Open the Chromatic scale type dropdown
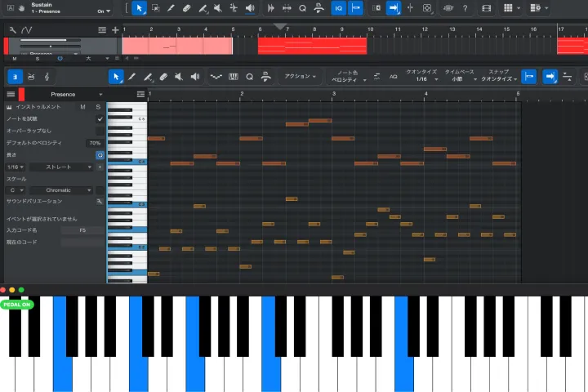 pos(61,190)
